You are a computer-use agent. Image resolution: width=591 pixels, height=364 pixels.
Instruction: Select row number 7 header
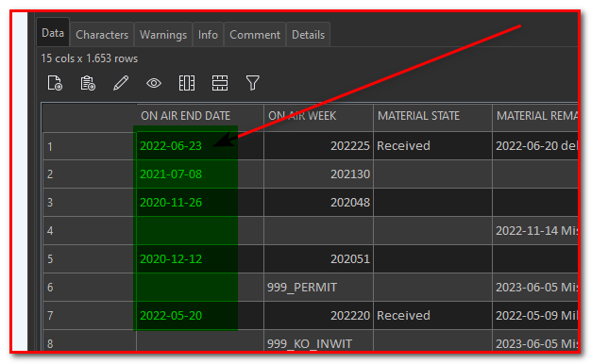(x=90, y=316)
